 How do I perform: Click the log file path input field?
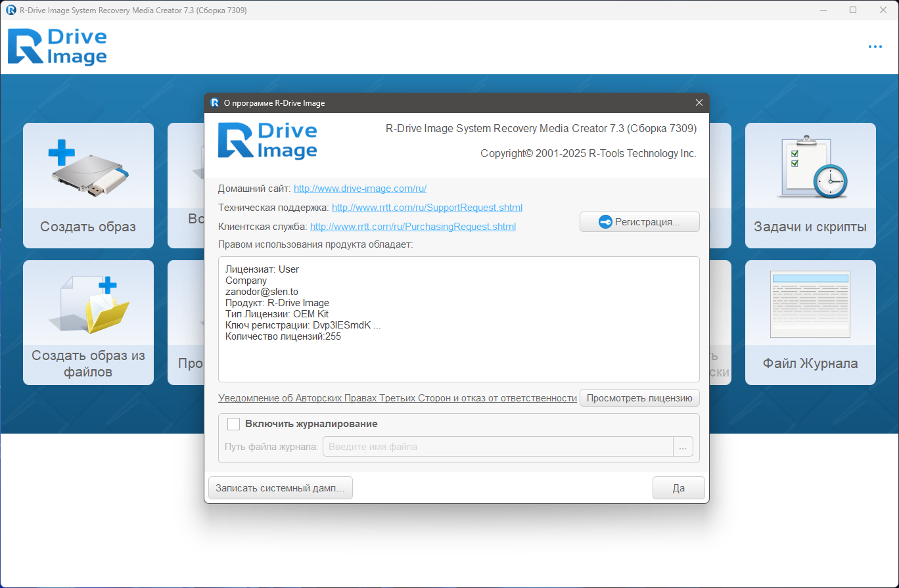(497, 447)
